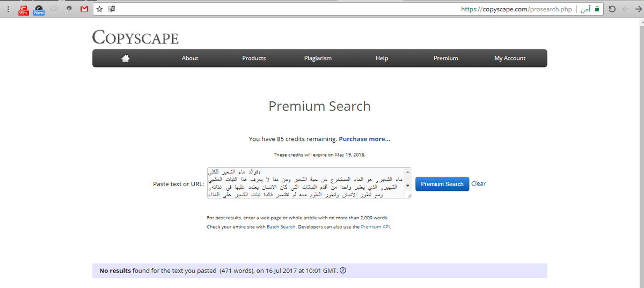Click the text area scroll up arrow
Screen dimensions: 644x288
408,172
